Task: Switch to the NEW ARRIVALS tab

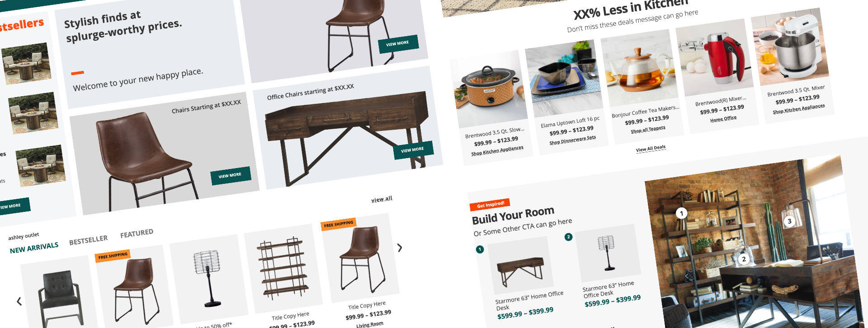Action: point(34,248)
